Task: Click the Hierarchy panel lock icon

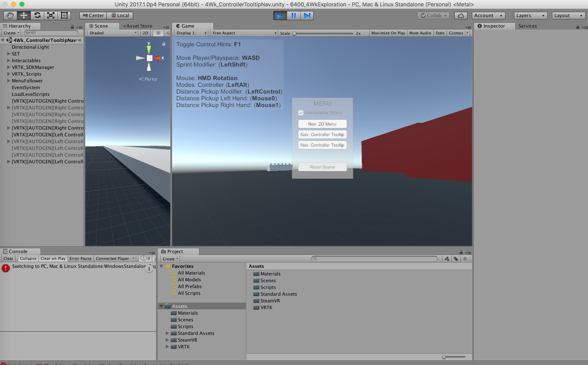Action: (72, 27)
